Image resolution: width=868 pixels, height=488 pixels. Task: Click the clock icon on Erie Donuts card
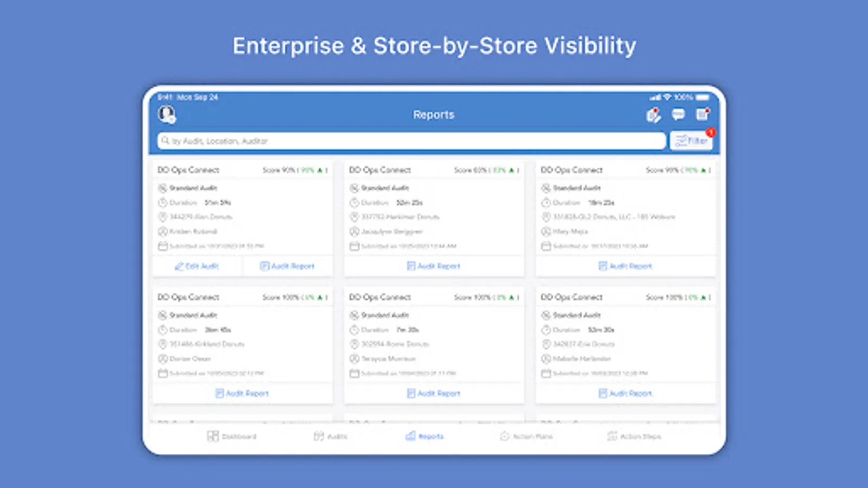(546, 330)
